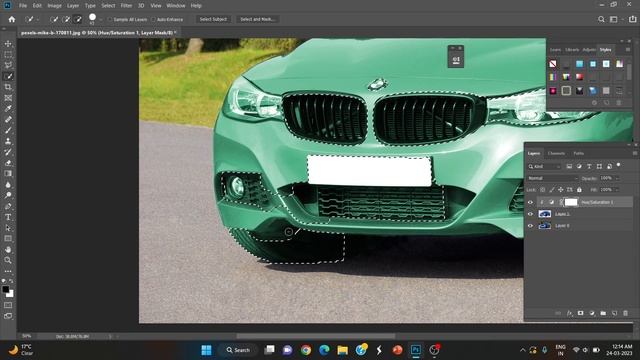Toggle lock transparent pixels
Viewport: 640px width, 360px height.
(542, 190)
